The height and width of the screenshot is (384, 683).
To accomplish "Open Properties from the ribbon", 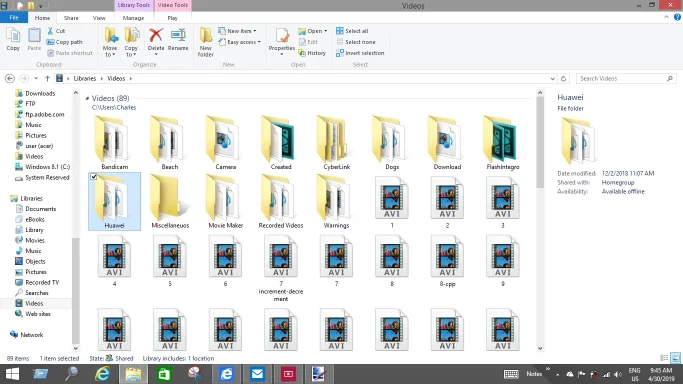I will click(281, 41).
